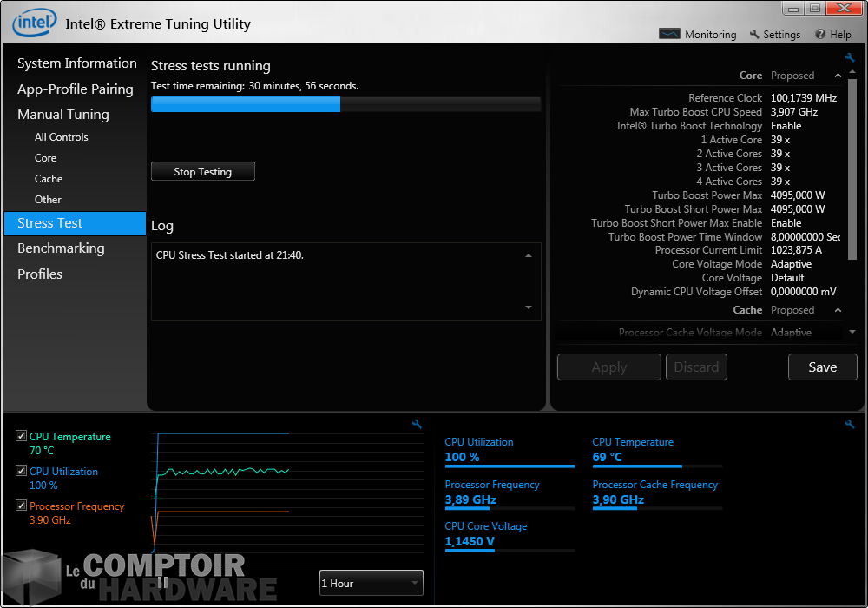
Task: Collapse the Core proposed section
Action: (x=838, y=76)
